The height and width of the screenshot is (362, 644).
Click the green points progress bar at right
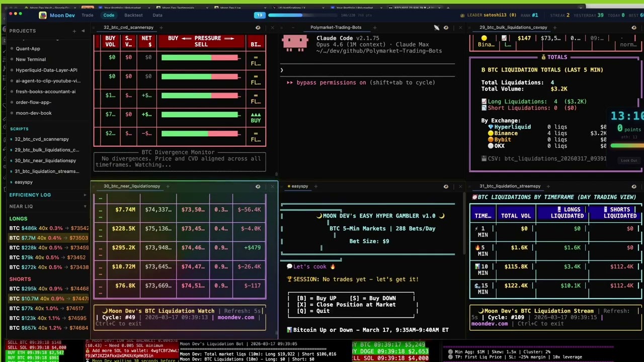[x=626, y=146]
